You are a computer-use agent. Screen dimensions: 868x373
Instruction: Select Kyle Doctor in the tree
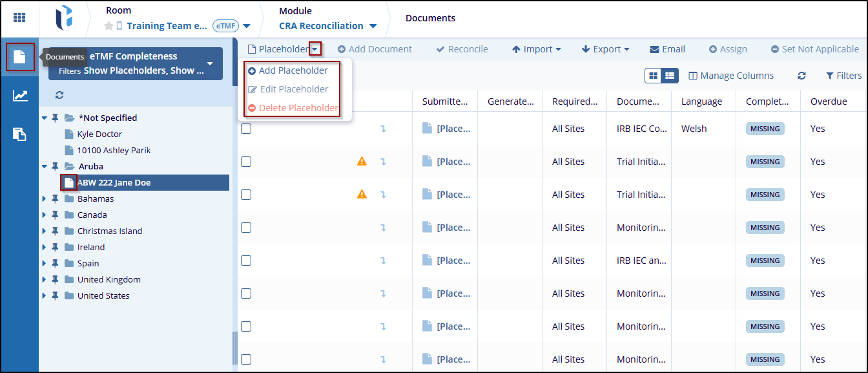click(x=99, y=134)
